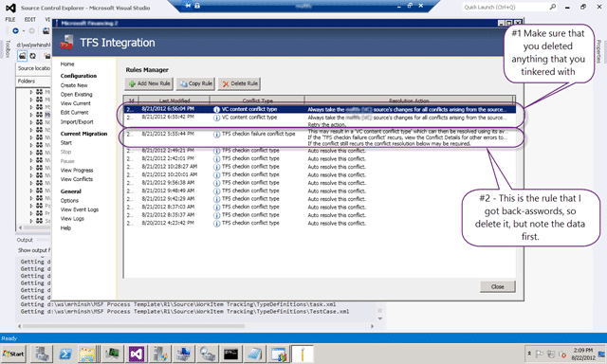The height and width of the screenshot is (364, 607).
Task: Open the Properties side tab
Action: [x=598, y=51]
